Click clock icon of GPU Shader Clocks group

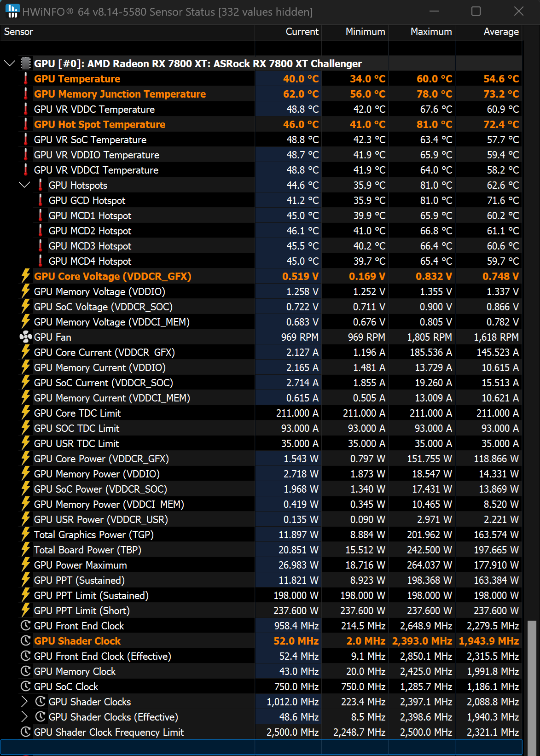pos(41,701)
